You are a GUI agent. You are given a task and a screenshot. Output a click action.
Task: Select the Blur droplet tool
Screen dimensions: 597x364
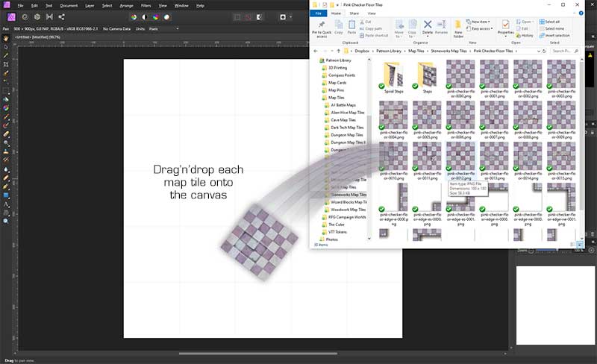(x=6, y=169)
